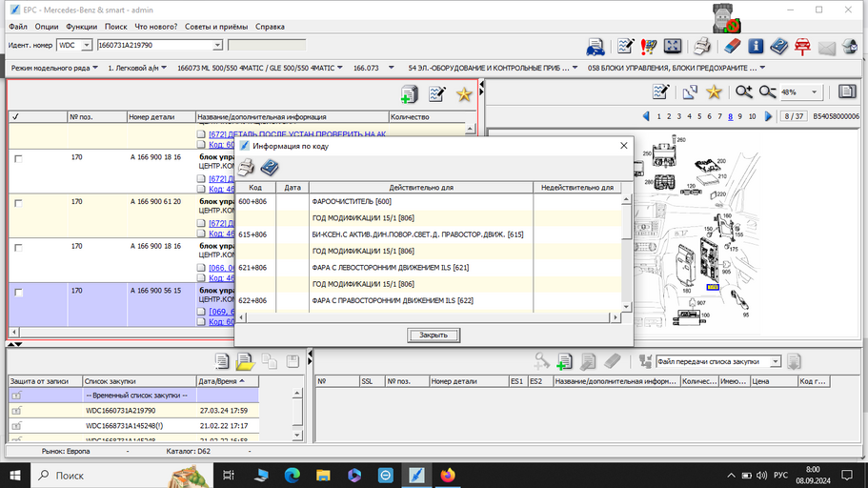Open the Файл menu
This screenshot has height=488, width=868.
18,27
